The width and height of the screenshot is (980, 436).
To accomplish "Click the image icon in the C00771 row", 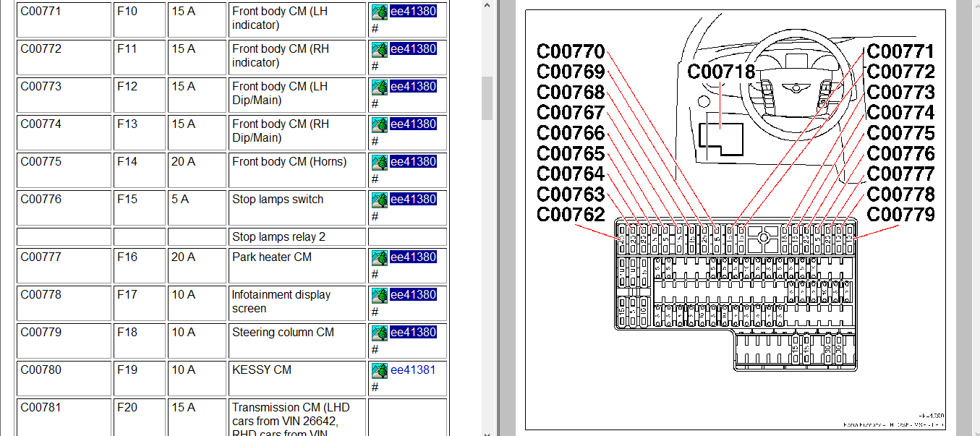I will [380, 12].
